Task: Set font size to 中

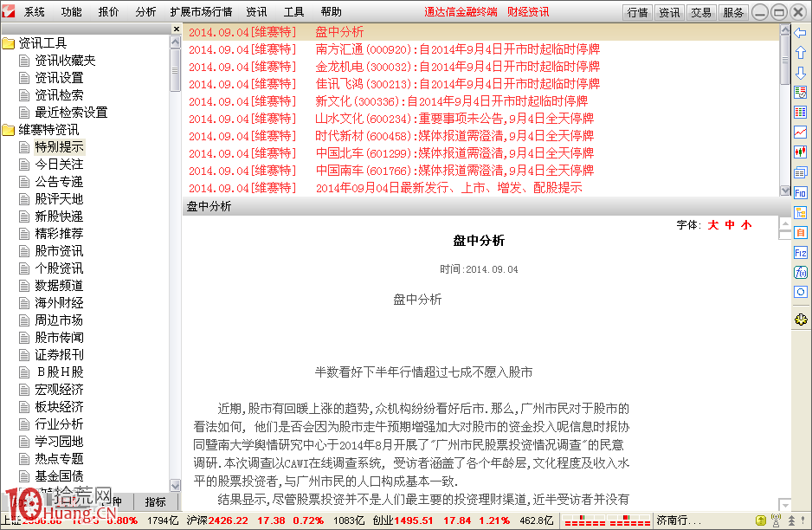Action: (730, 225)
